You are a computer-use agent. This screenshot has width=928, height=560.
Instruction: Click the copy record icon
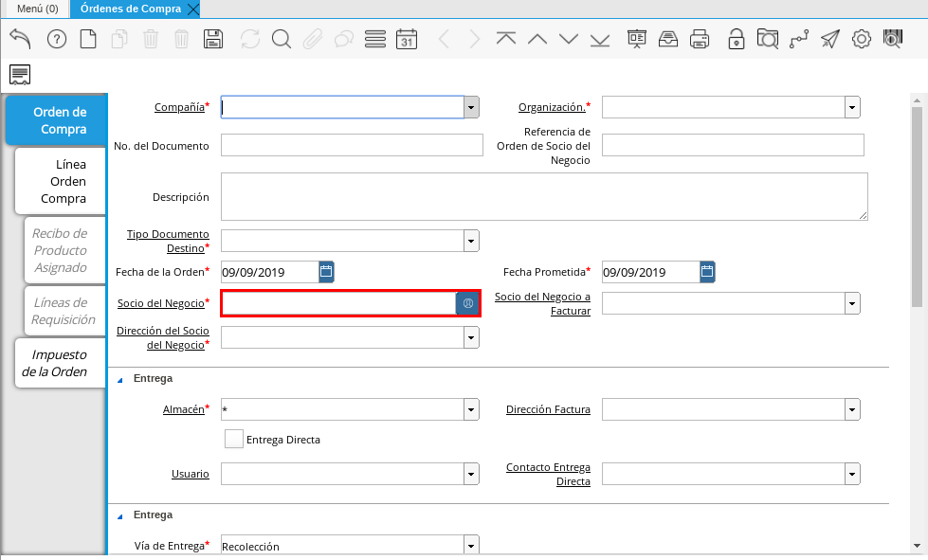[x=119, y=40]
